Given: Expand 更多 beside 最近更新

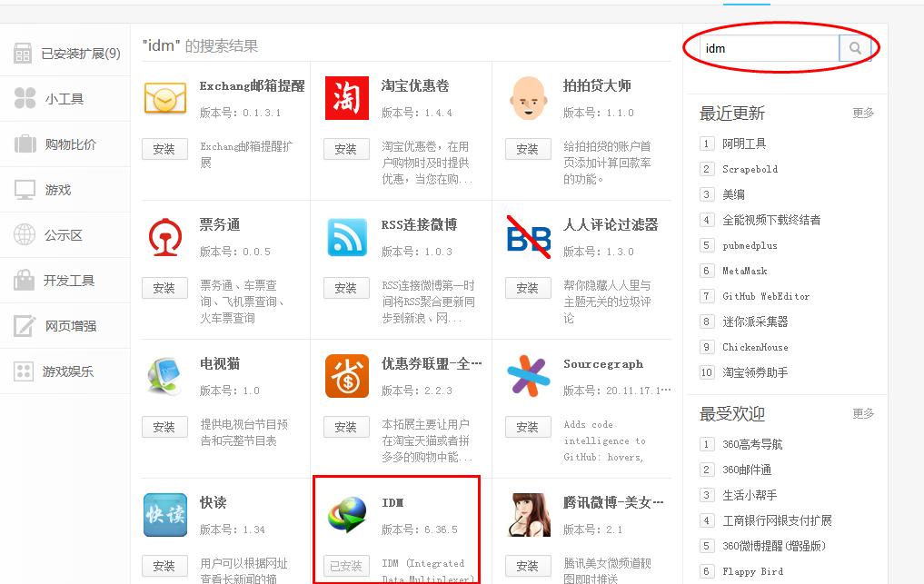Looking at the screenshot, I should tap(863, 114).
